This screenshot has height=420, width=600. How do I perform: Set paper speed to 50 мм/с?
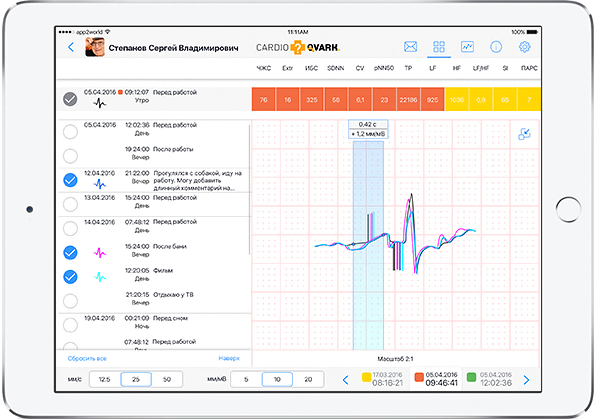(x=167, y=379)
